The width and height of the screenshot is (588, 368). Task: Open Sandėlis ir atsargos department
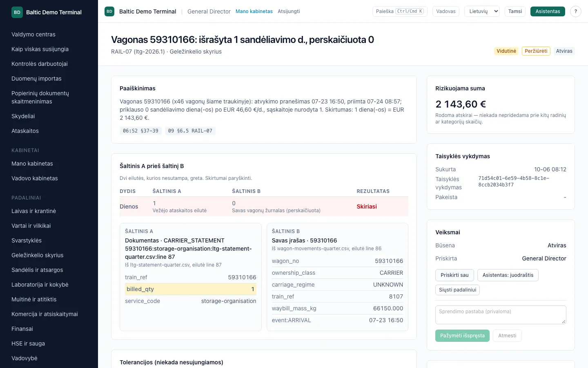click(x=37, y=270)
